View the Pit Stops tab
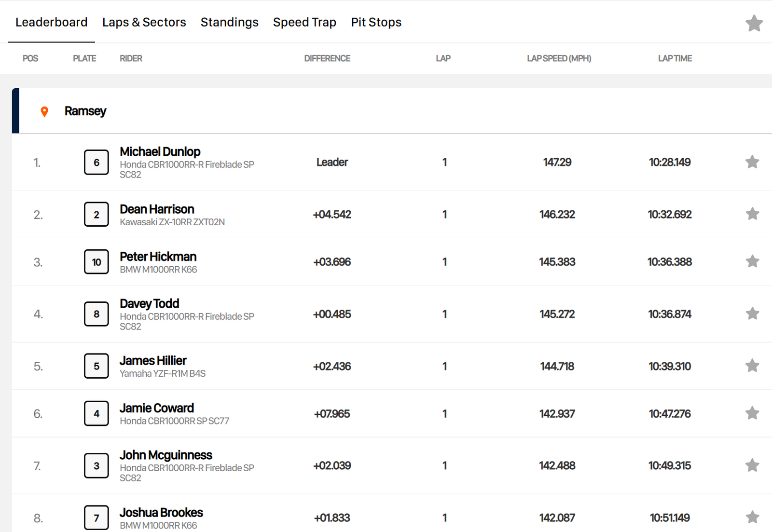The image size is (772, 532). point(376,22)
